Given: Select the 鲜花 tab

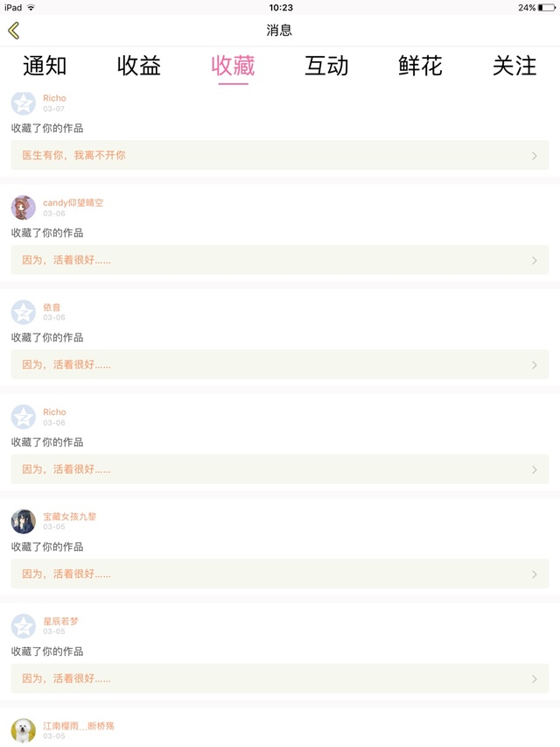Looking at the screenshot, I should click(420, 66).
